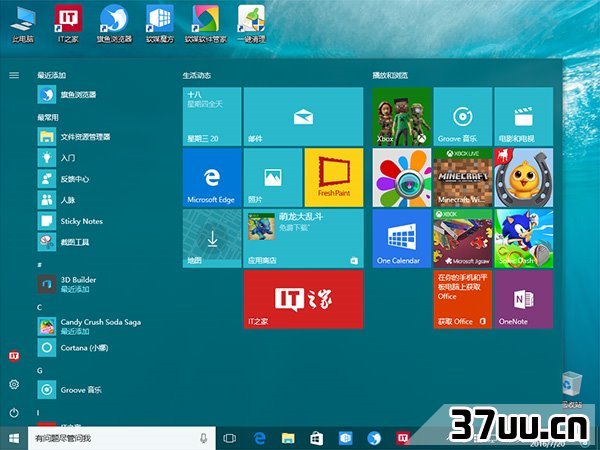This screenshot has width=600, height=450.
Task: Focus the Cortana search box
Action: (122, 438)
